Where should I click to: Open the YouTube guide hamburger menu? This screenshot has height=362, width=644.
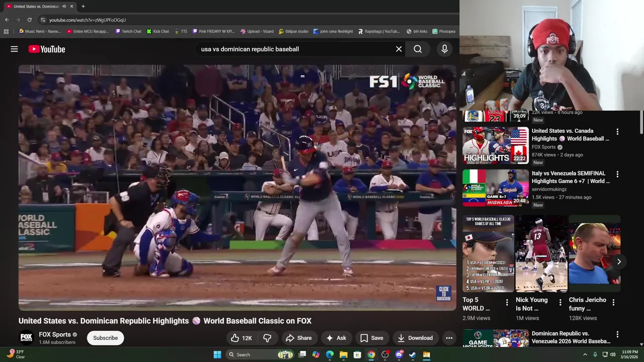click(14, 49)
